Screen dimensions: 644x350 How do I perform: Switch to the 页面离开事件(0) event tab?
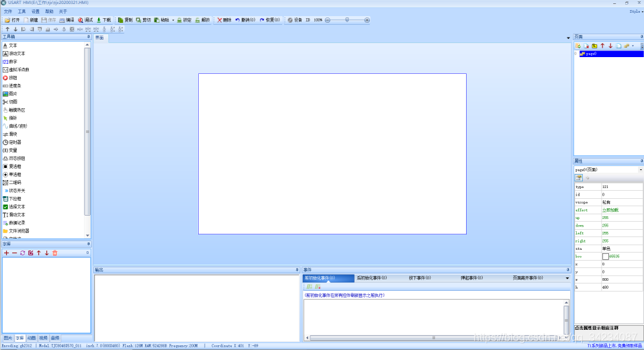[528, 278]
